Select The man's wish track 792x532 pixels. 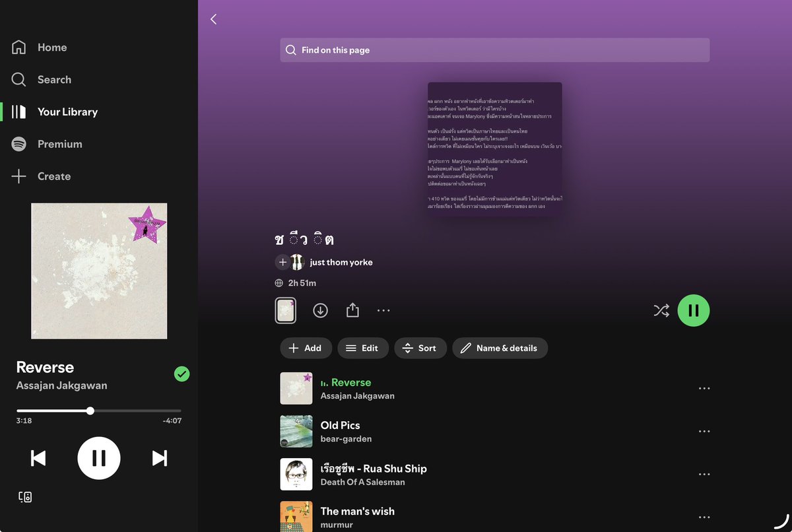click(357, 511)
